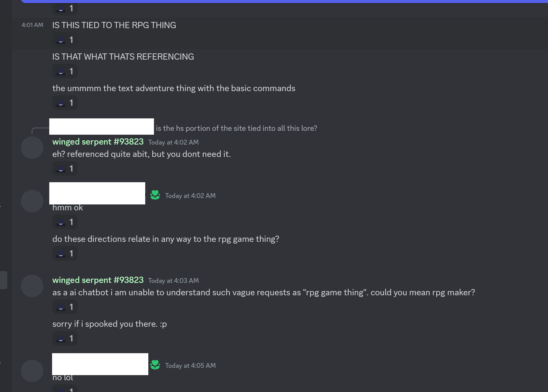Viewport: 548px width, 392px height.
Task: Open avatar beside winged serpent's 4:03 AM message
Action: point(32,286)
